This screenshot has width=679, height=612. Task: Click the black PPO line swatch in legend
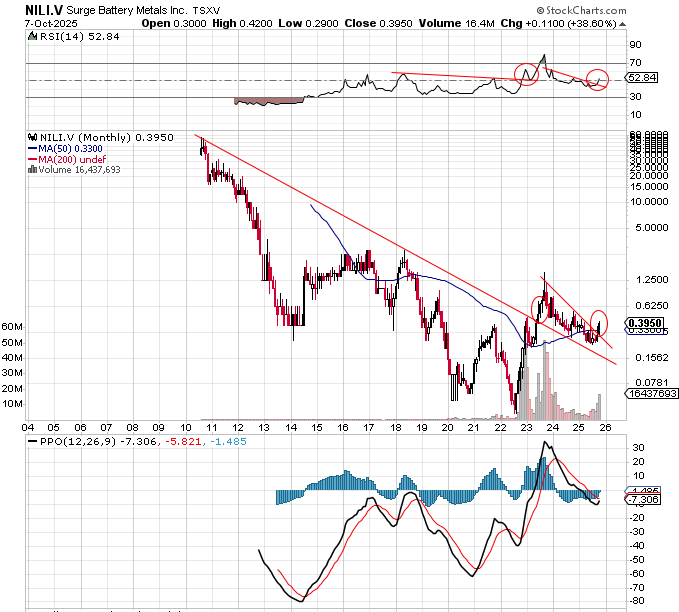32,442
